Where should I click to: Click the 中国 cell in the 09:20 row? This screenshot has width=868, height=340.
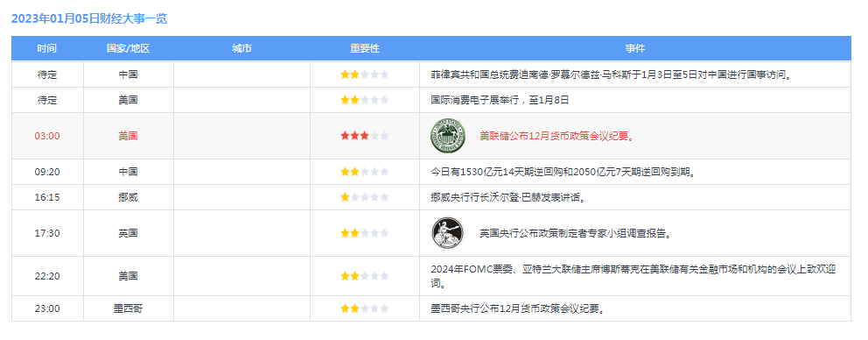tap(128, 172)
